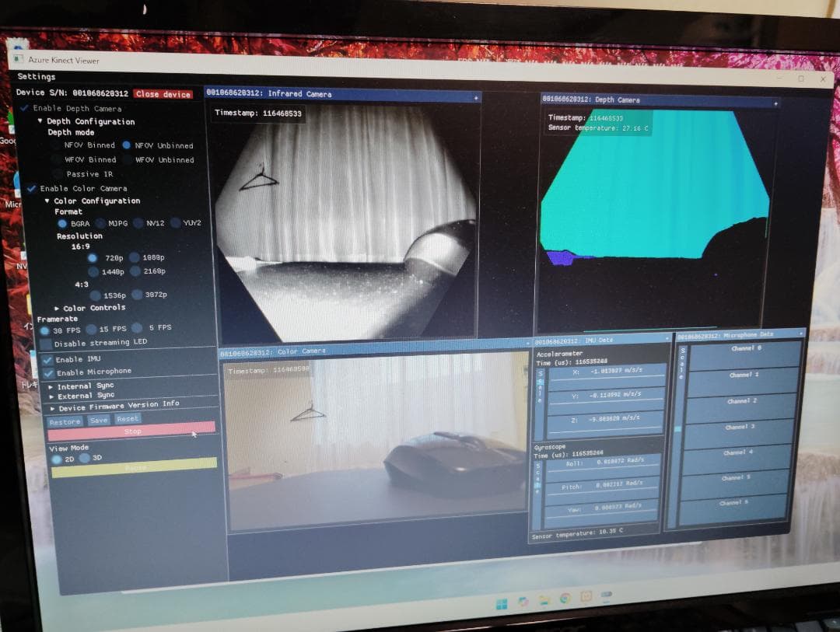Image resolution: width=840 pixels, height=632 pixels.
Task: Click the plus icon on the Infrared Camera panel
Action: tap(475, 97)
